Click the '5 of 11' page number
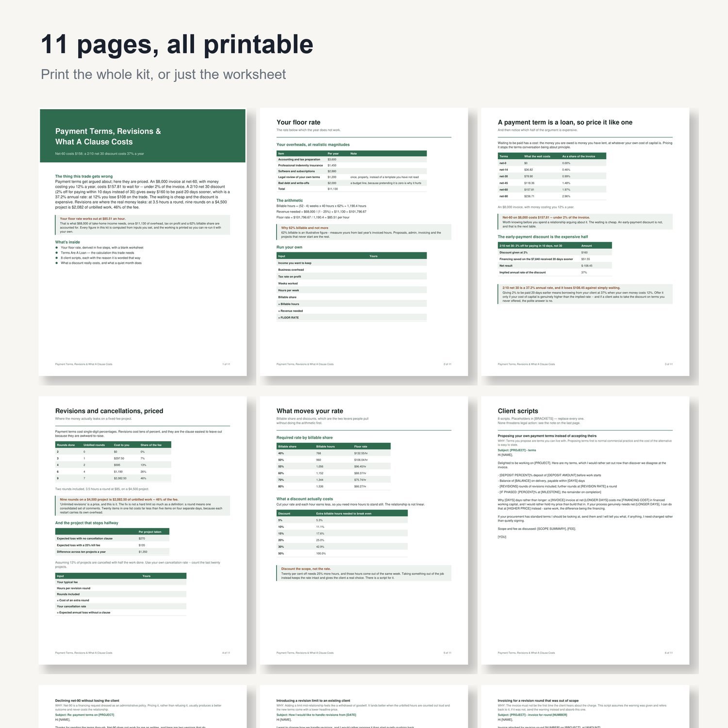 click(447, 653)
